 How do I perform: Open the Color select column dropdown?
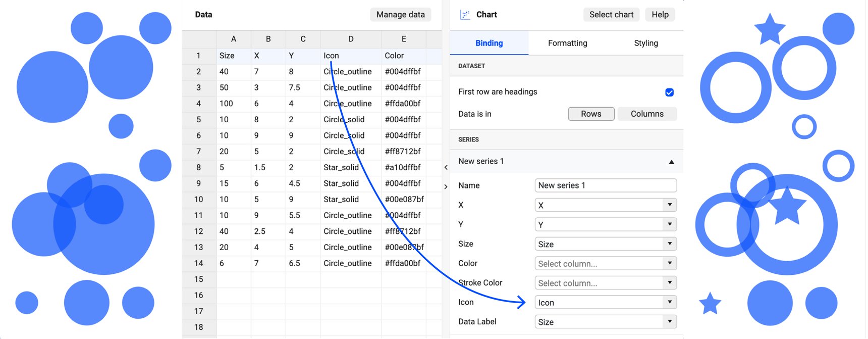pyautogui.click(x=606, y=263)
